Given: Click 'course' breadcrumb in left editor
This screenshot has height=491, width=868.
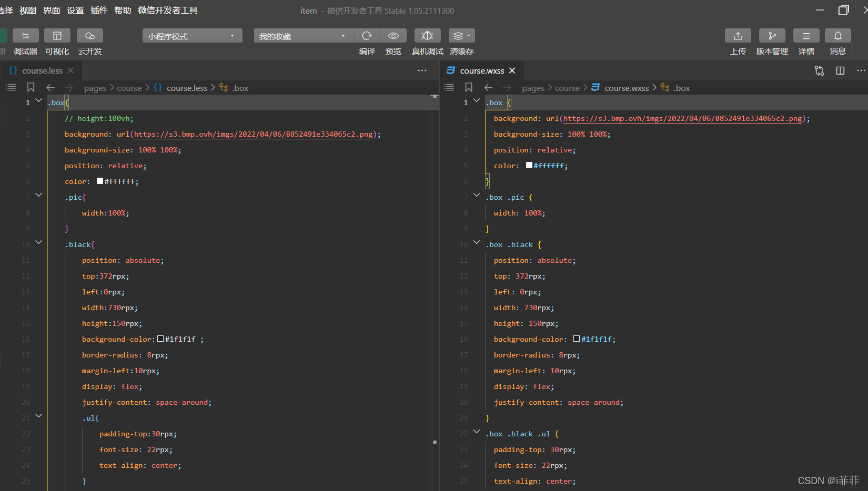Looking at the screenshot, I should pos(129,88).
